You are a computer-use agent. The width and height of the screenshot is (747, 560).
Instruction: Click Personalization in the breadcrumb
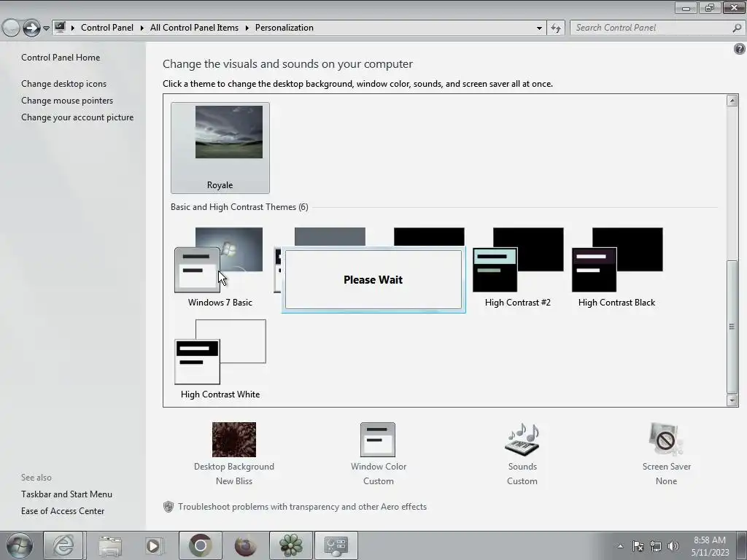285,28
